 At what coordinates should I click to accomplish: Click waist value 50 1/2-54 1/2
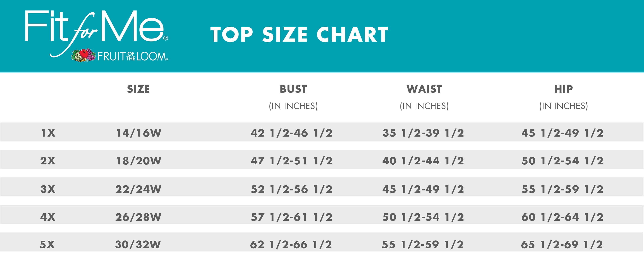[423, 217]
